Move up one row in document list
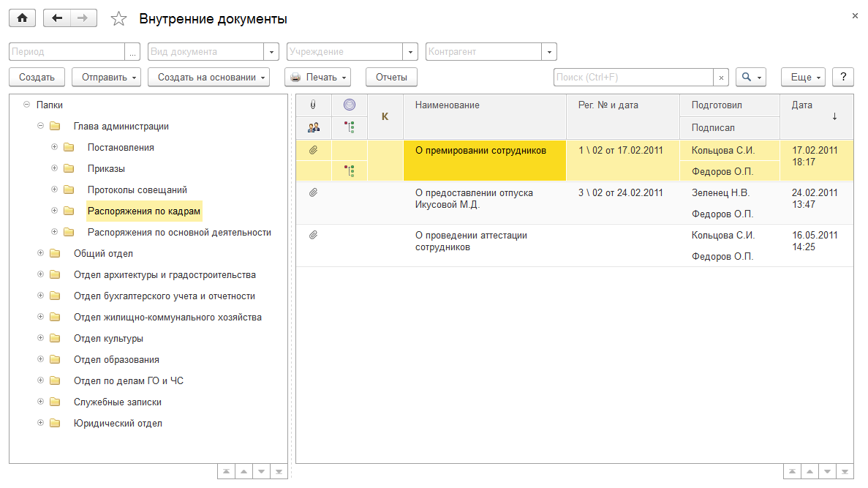 point(810,471)
